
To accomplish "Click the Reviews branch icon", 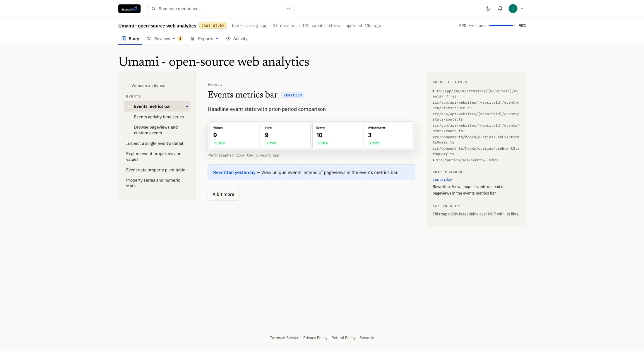I will point(149,39).
